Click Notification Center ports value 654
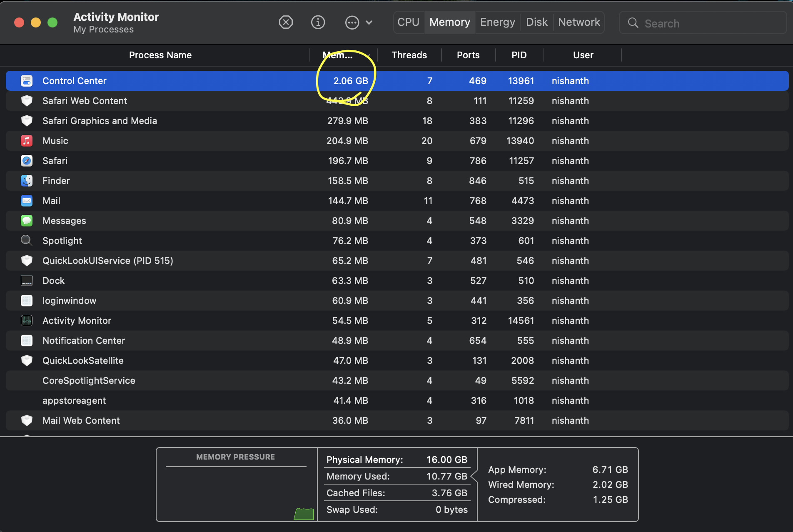Screen dimensions: 793x532 click(478, 341)
